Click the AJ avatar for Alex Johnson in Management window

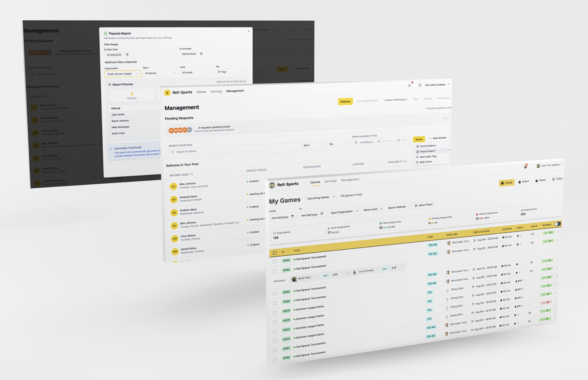[173, 187]
